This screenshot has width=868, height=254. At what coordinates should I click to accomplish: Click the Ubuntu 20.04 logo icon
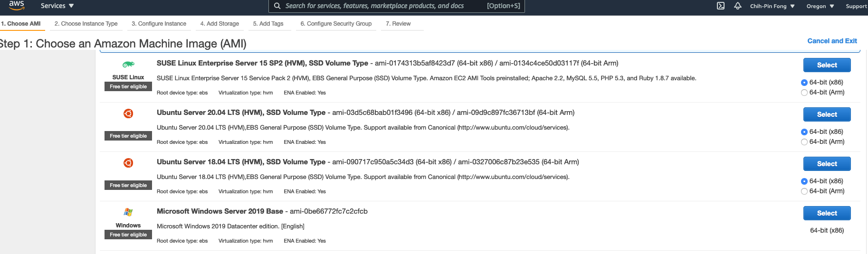coord(128,113)
